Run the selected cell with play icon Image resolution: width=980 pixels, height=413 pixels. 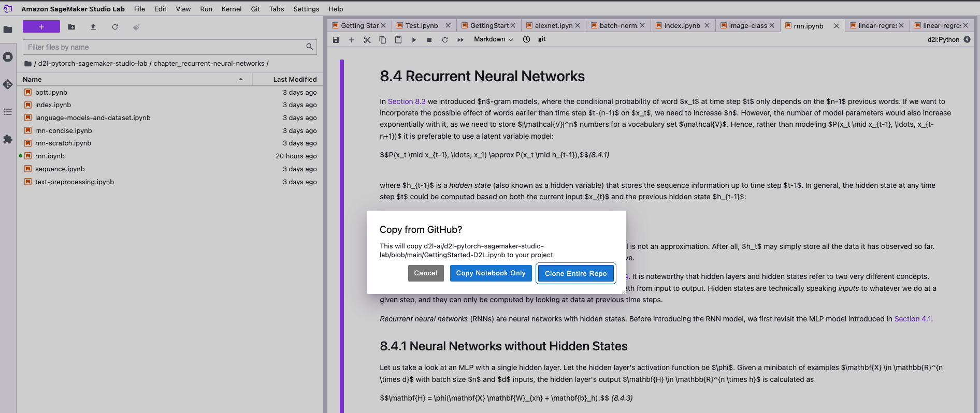coord(414,40)
